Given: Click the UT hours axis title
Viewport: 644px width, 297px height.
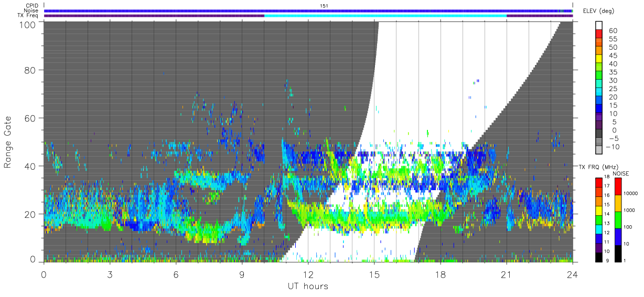Looking at the screenshot, I should (307, 286).
